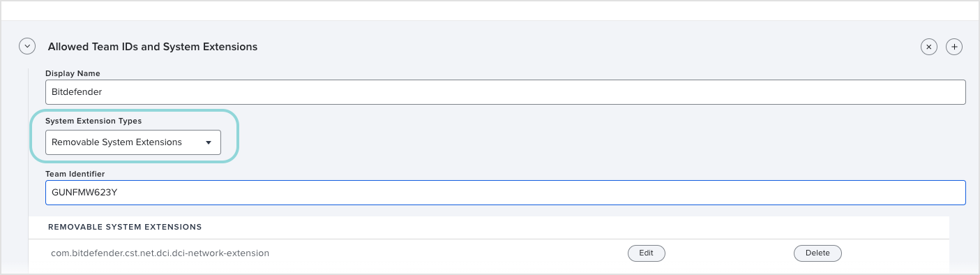This screenshot has height=275, width=980.
Task: Delete the com.bitdefender network extension entry
Action: coord(817,253)
